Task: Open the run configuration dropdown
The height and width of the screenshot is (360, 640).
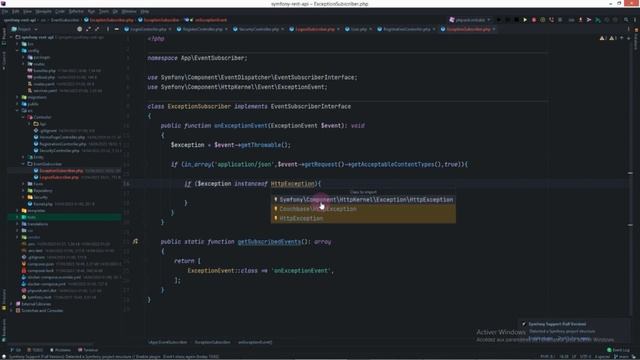Action: point(470,20)
